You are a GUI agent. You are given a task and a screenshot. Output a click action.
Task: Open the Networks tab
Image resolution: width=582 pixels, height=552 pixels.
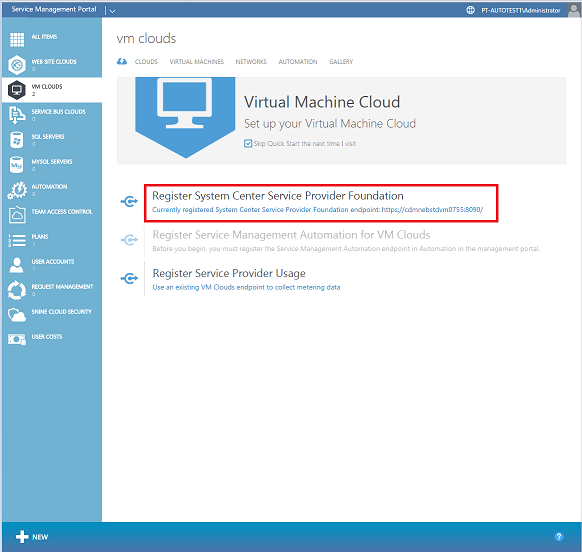[251, 62]
